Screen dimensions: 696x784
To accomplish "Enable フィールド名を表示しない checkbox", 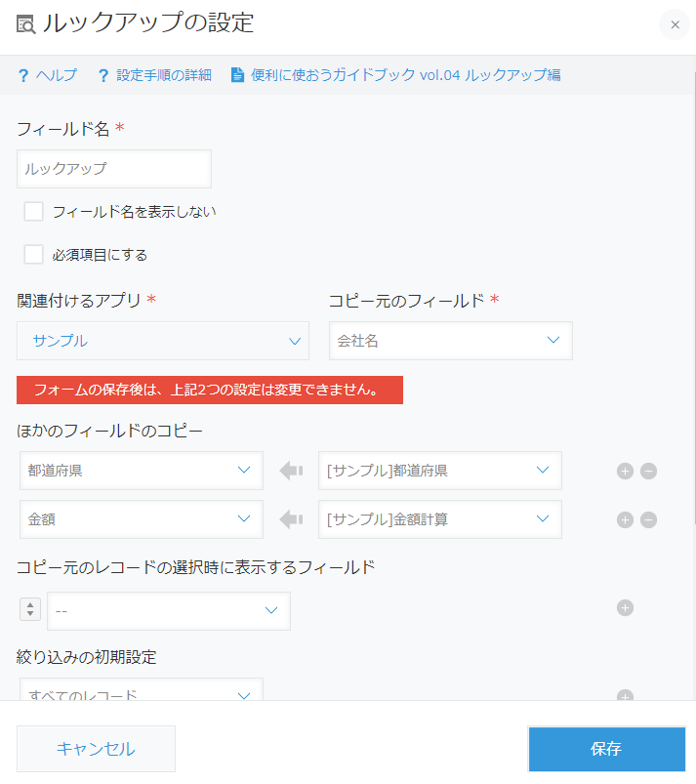I will 33,211.
